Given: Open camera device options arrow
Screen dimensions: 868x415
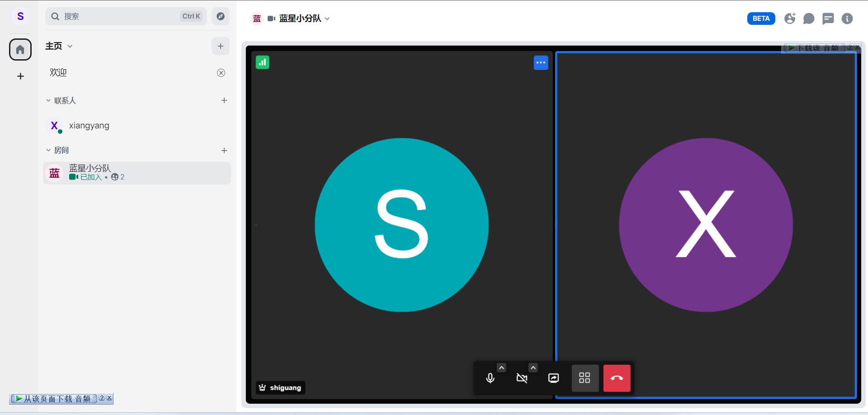Looking at the screenshot, I should [533, 368].
